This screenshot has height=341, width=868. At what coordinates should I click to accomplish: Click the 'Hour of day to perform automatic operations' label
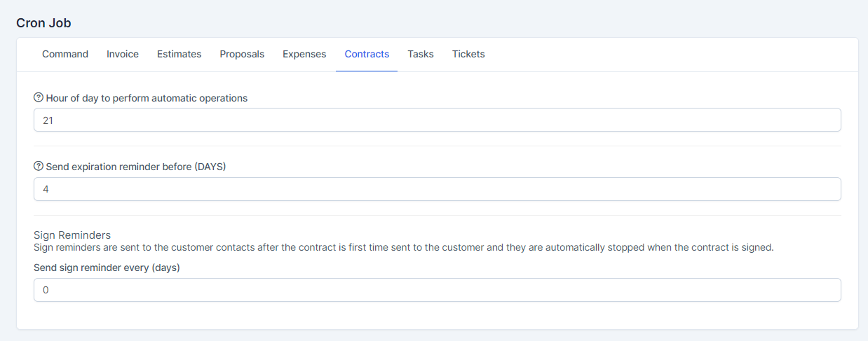click(x=147, y=98)
